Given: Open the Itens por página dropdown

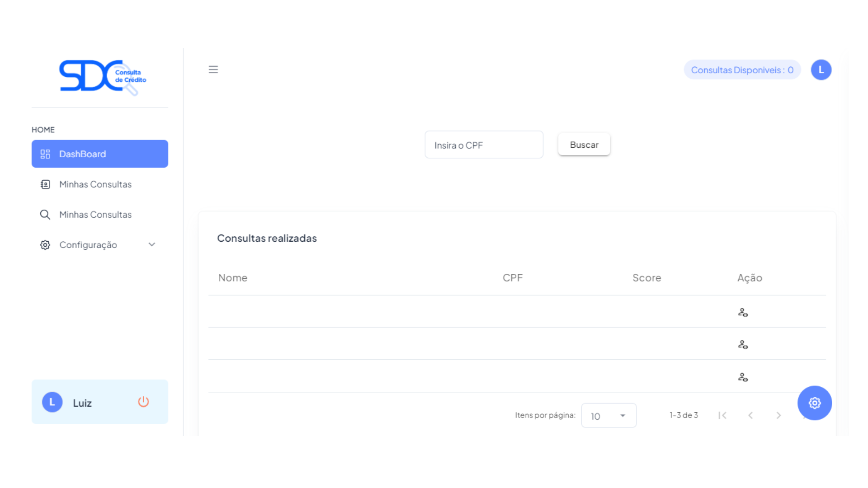Looking at the screenshot, I should [x=609, y=415].
